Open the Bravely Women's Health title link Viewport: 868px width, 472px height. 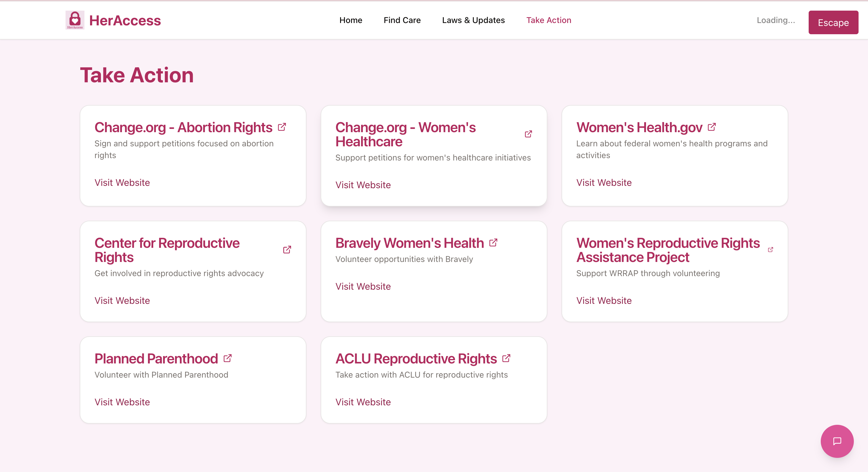[409, 243]
